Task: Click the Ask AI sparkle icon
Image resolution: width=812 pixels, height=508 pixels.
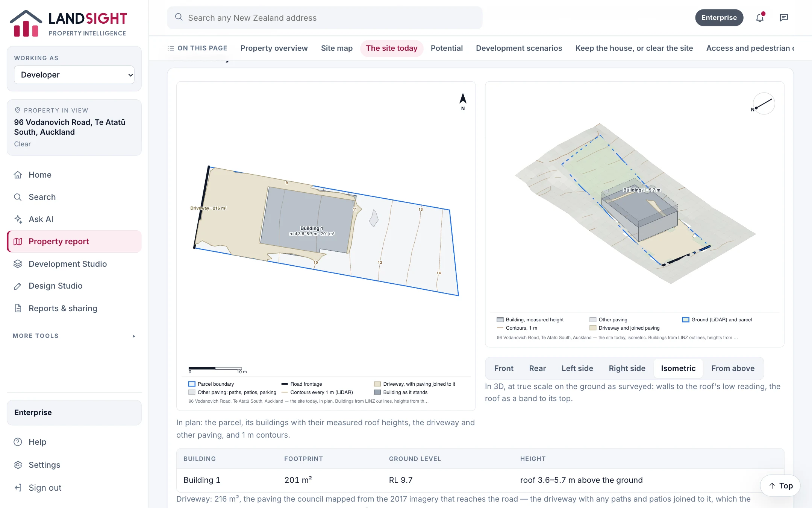Action: coord(18,219)
